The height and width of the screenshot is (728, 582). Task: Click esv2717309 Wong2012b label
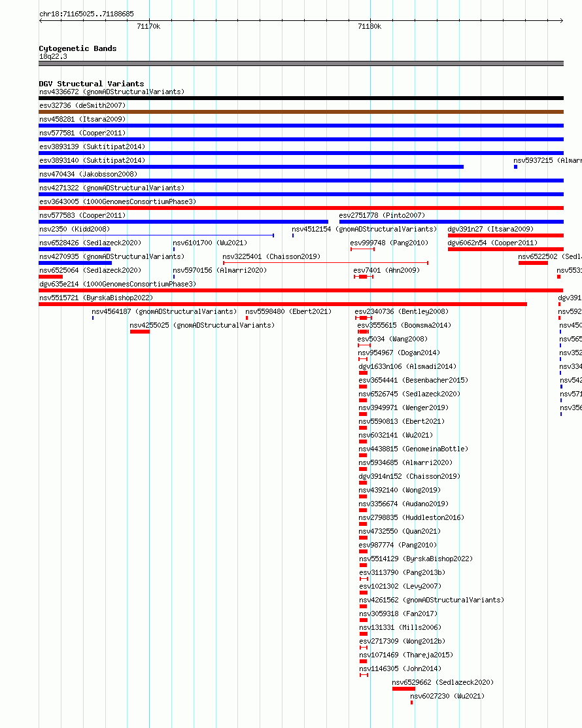[402, 641]
